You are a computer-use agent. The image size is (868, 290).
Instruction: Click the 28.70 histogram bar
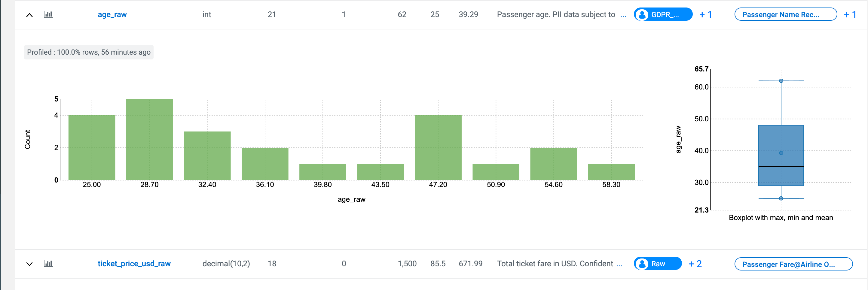click(x=150, y=140)
